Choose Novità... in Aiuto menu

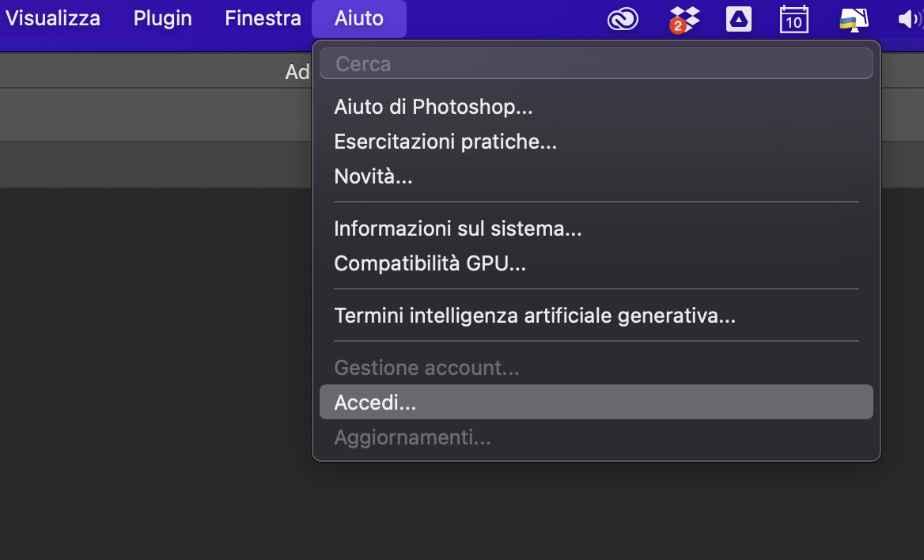tap(596, 176)
